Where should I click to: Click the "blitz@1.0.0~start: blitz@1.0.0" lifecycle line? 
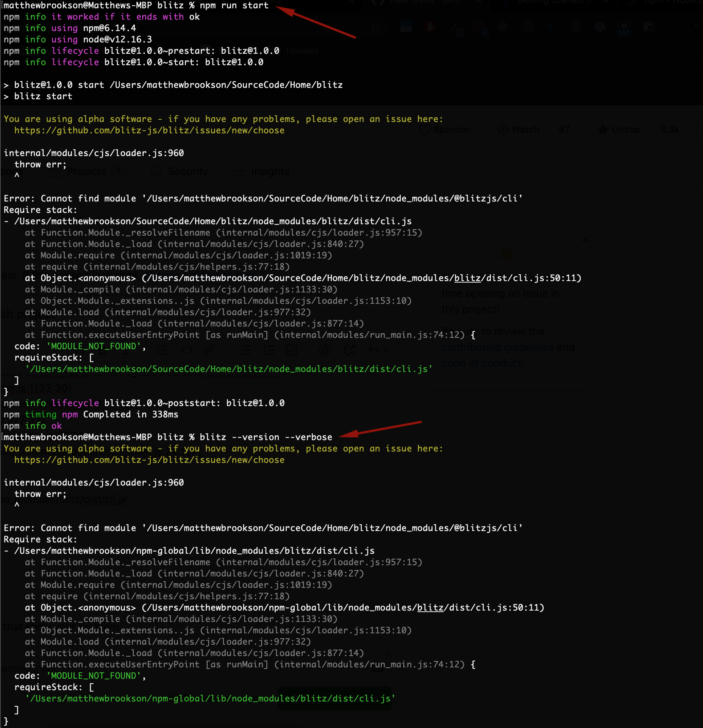(134, 62)
